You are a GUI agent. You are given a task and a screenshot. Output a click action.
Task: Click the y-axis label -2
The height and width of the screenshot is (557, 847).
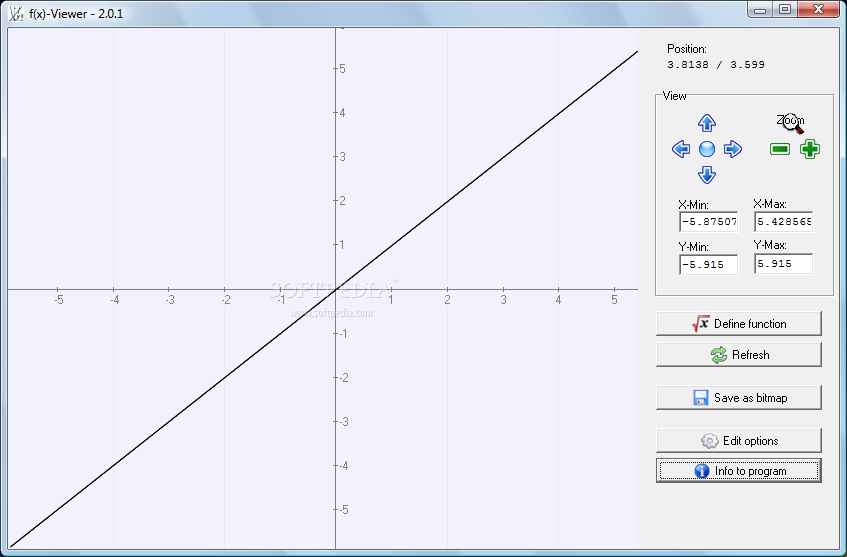click(x=343, y=378)
